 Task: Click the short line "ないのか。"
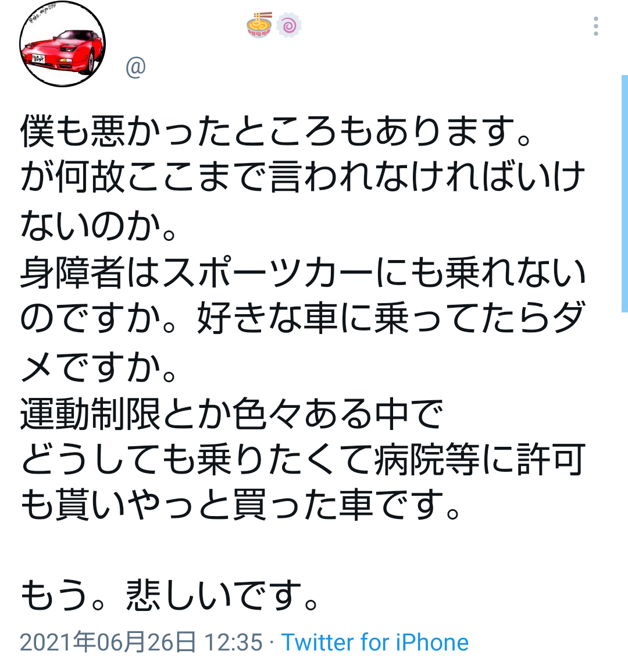tap(98, 224)
